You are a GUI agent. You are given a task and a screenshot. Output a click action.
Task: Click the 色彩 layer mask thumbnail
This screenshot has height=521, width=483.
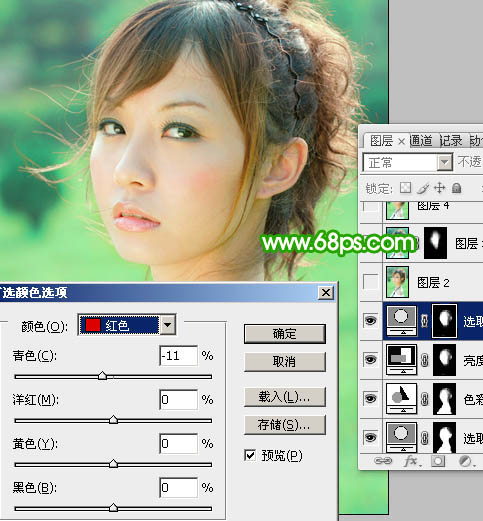point(445,398)
